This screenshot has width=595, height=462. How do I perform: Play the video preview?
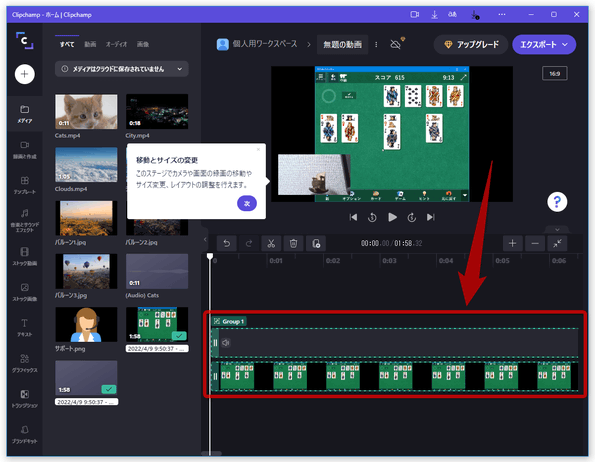click(392, 217)
